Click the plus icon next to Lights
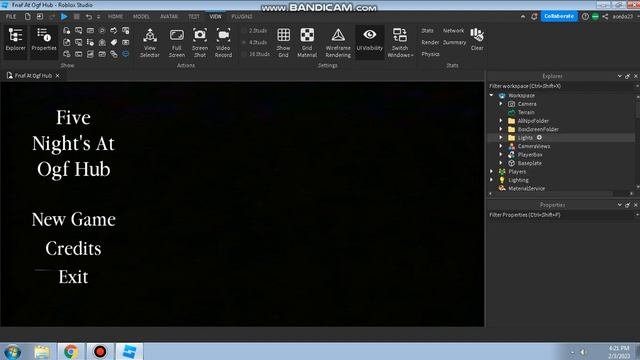Screen dimensions: 640x360 (539, 138)
